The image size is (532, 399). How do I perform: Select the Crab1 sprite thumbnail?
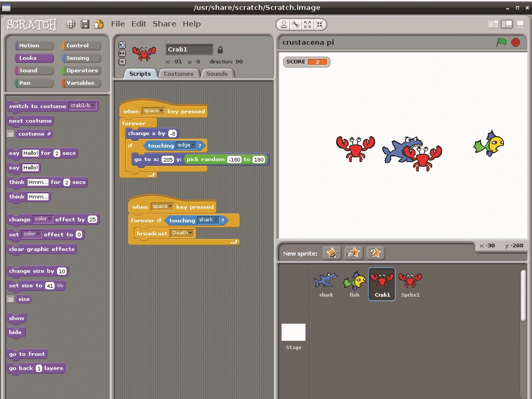[382, 284]
